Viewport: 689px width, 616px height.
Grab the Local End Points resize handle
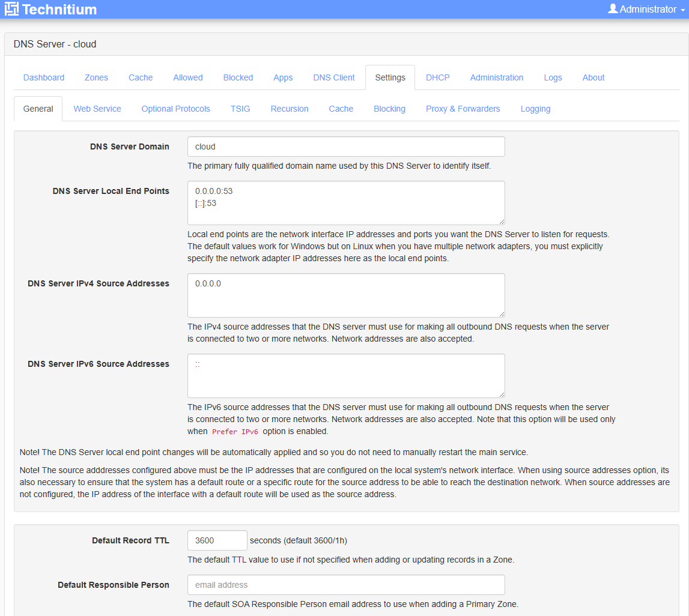(x=502, y=222)
